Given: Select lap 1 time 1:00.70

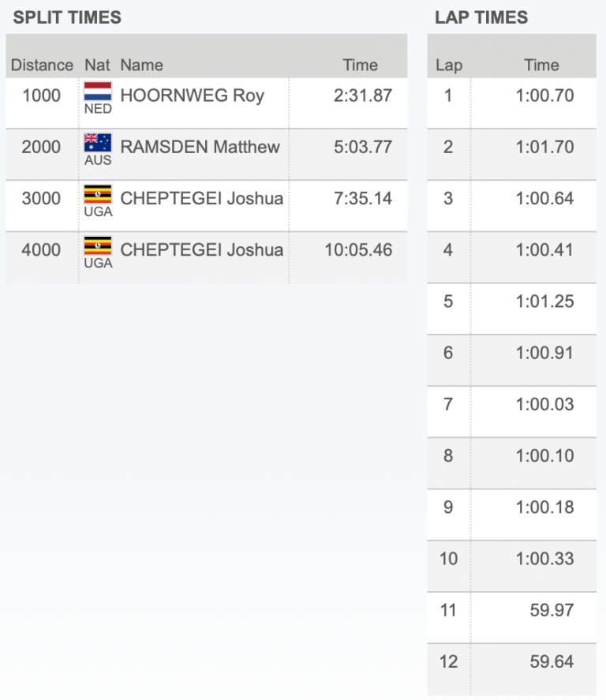Looking at the screenshot, I should (x=545, y=95).
